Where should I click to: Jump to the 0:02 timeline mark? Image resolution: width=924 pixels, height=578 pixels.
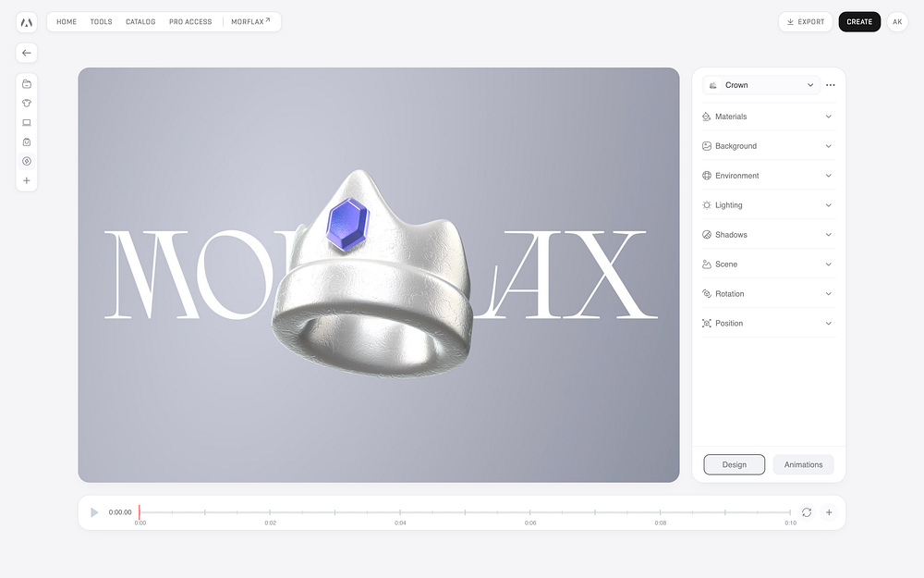click(x=270, y=523)
